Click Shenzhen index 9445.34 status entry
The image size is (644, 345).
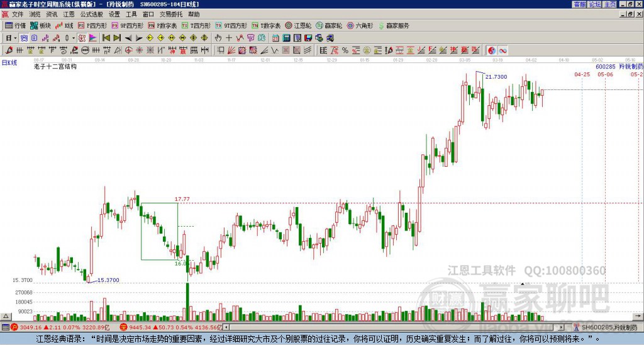click(x=171, y=327)
